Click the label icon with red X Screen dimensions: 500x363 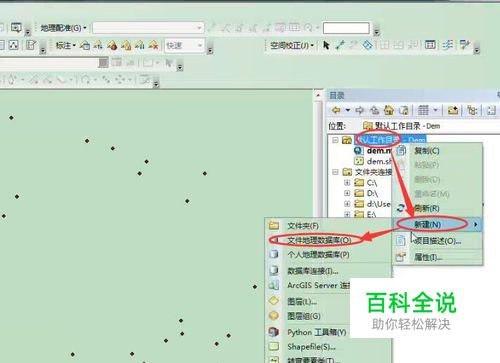tap(153, 45)
